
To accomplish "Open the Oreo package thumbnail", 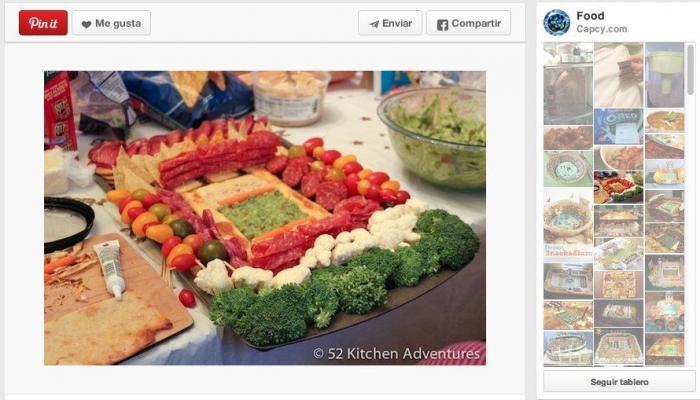I will coord(619,126).
